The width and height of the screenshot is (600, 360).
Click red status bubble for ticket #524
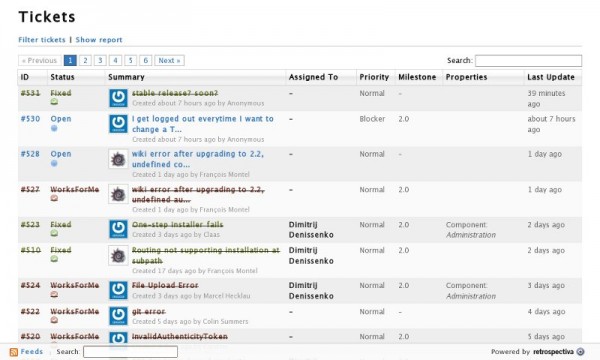pos(54,294)
